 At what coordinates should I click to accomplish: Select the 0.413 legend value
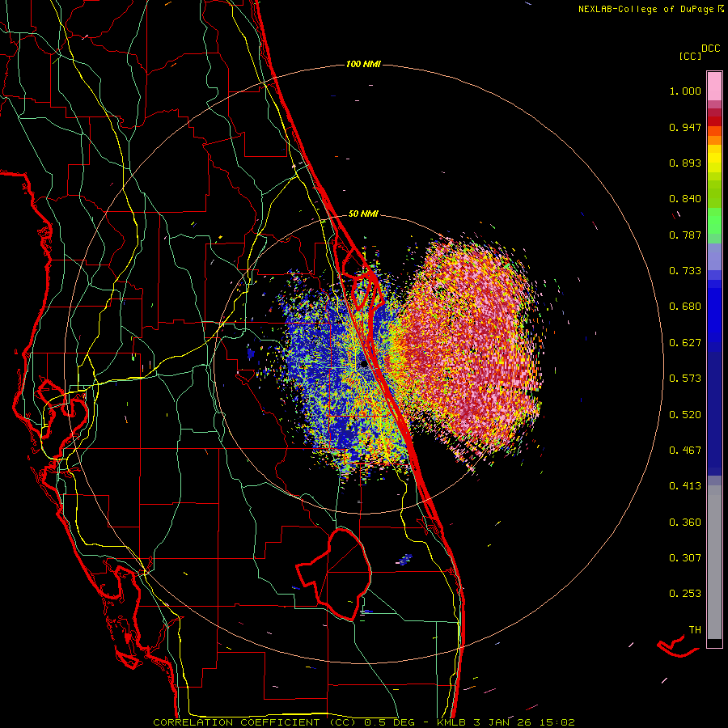pos(685,486)
